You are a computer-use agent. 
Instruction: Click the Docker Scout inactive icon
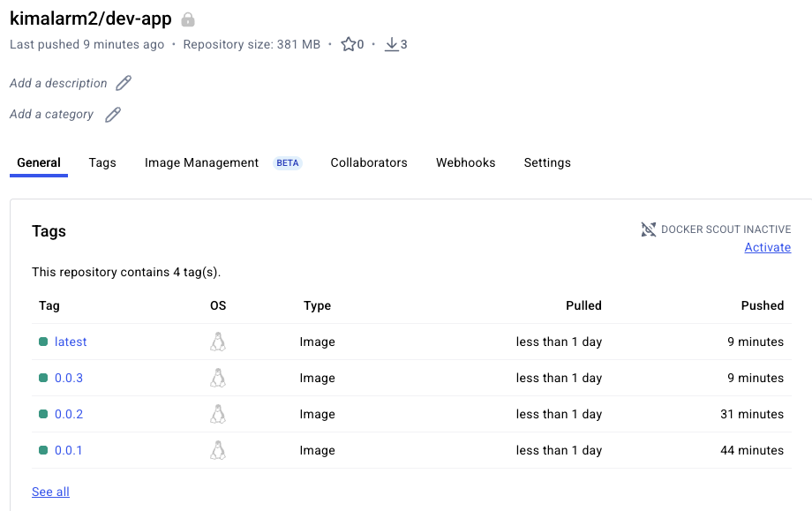[x=649, y=229]
